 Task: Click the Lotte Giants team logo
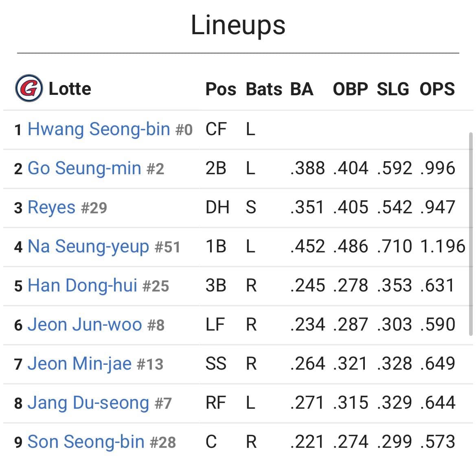click(x=29, y=88)
